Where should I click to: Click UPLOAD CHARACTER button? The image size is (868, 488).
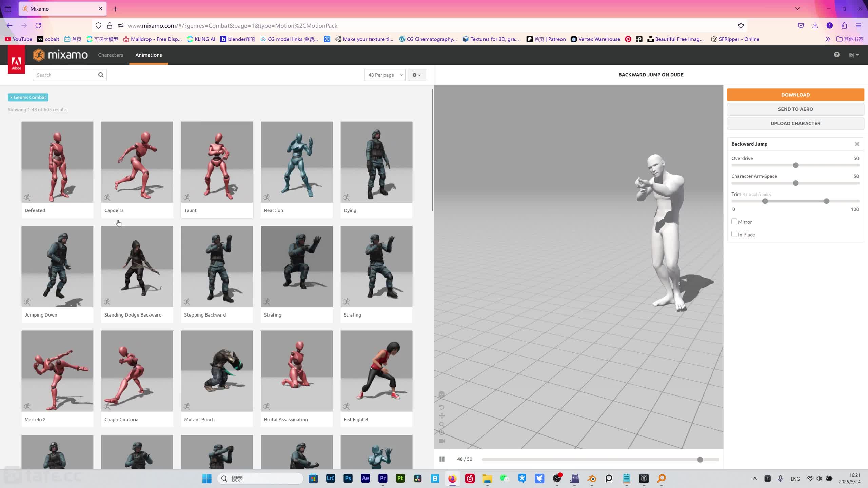pos(795,123)
